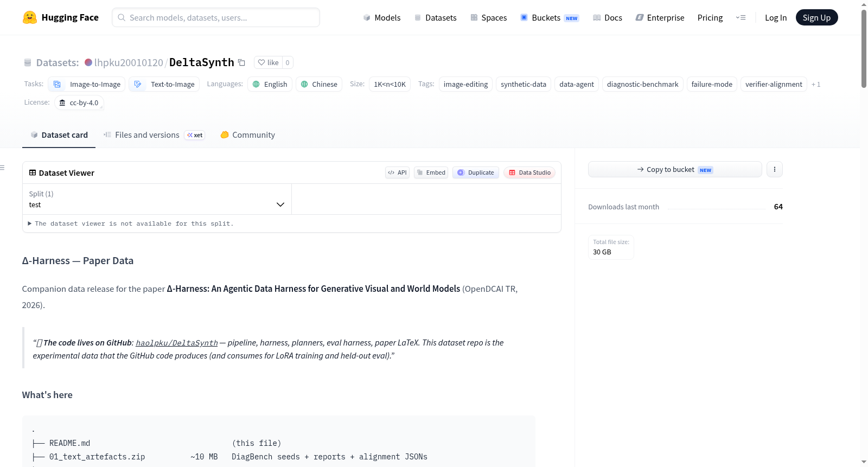
Task: Click the synthetic-data tag
Action: pos(524,84)
